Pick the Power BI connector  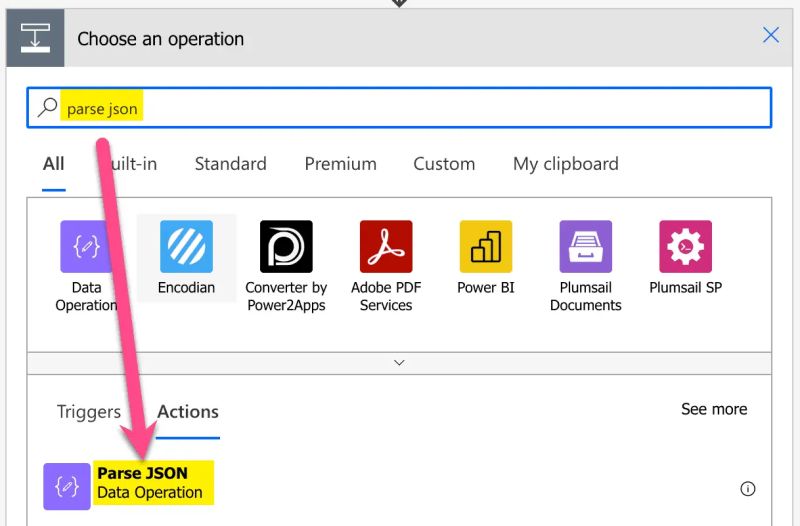tap(486, 246)
